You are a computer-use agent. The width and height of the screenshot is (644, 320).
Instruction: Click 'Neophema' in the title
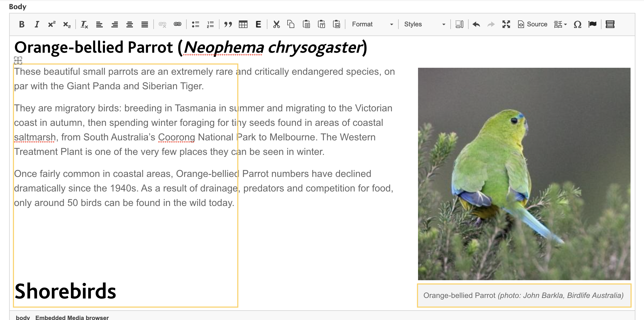coord(224,48)
